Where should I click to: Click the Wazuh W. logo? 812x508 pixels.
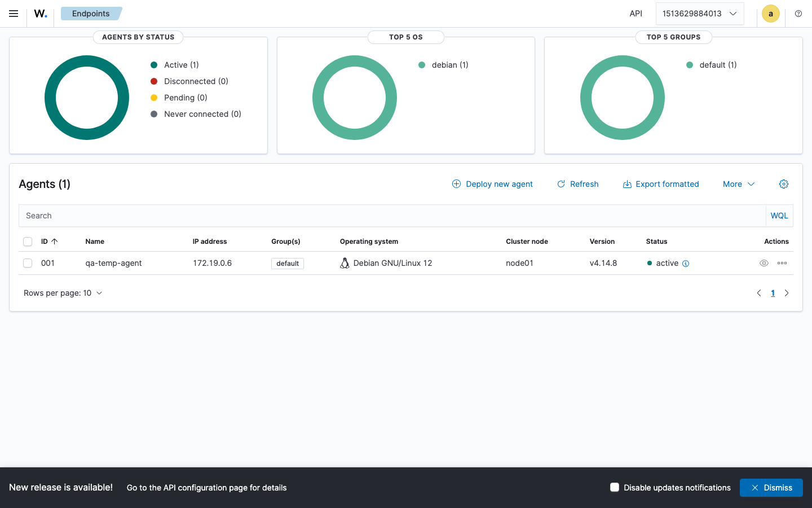coord(41,14)
